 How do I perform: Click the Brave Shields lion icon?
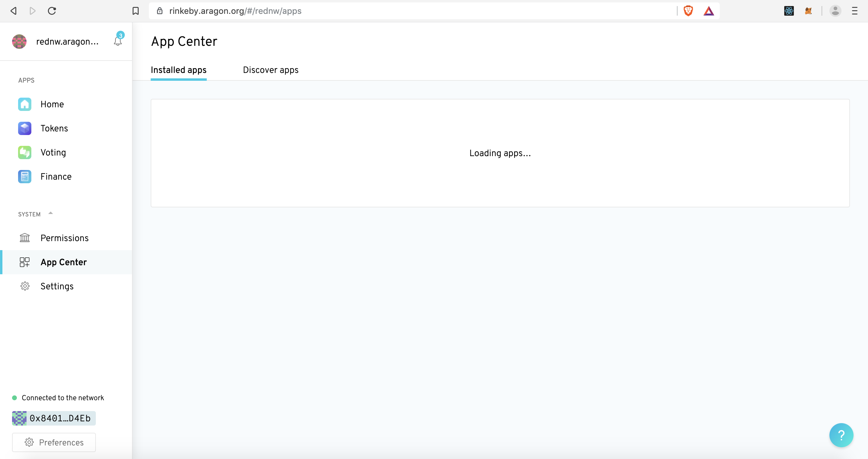(688, 11)
